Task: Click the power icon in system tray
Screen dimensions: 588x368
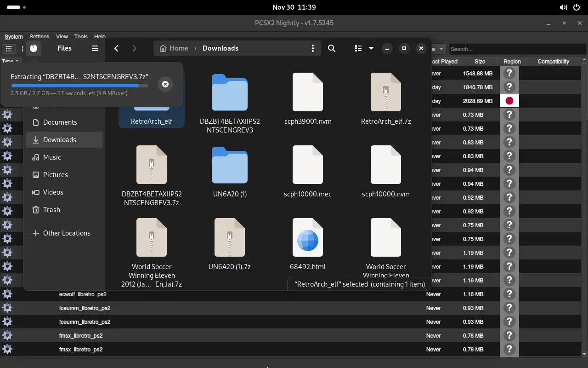Action: coord(577,7)
